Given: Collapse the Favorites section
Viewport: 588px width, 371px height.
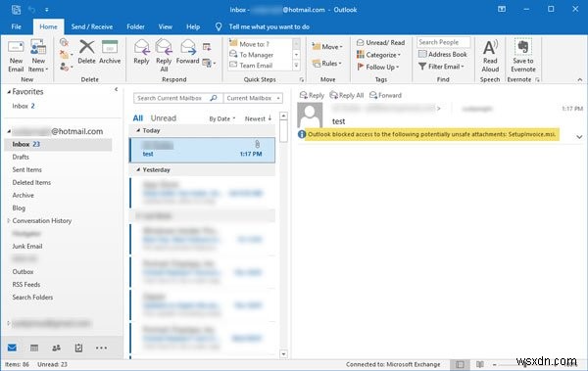Looking at the screenshot, I should point(9,92).
